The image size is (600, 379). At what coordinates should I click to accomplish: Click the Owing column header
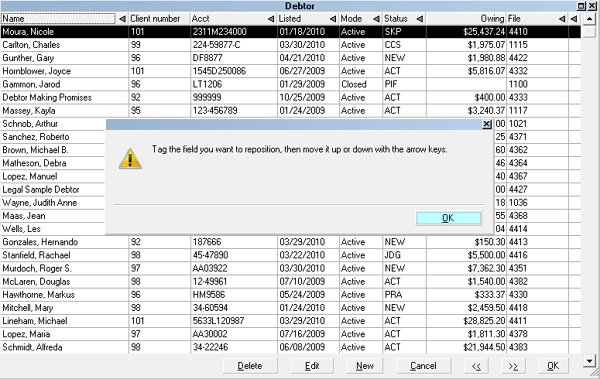492,18
